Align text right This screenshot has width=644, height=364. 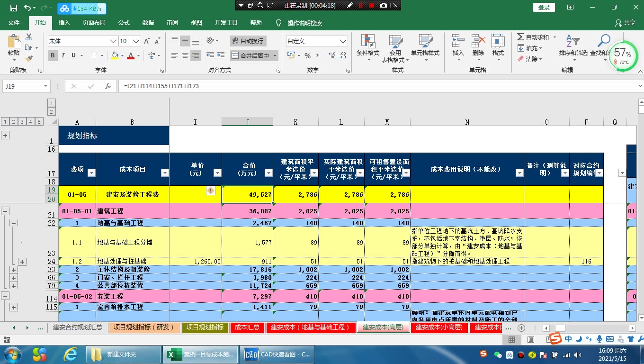tap(196, 55)
